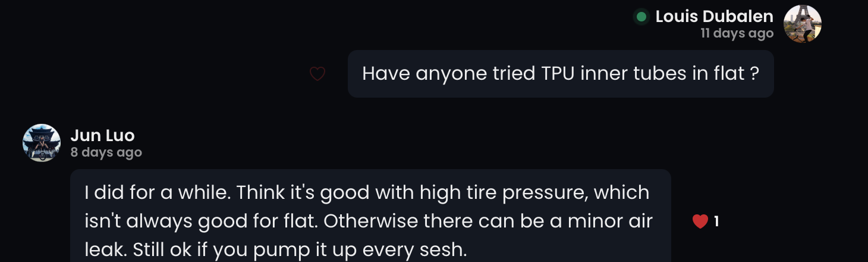Screen dimensions: 868x262
Task: Click the word "sesh" ending Jun's reply
Action: click(441, 250)
